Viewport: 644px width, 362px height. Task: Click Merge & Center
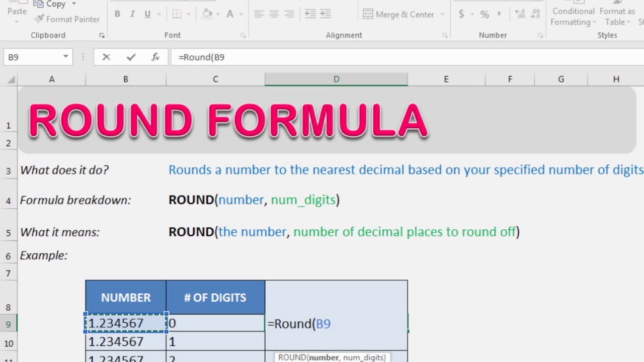point(398,15)
